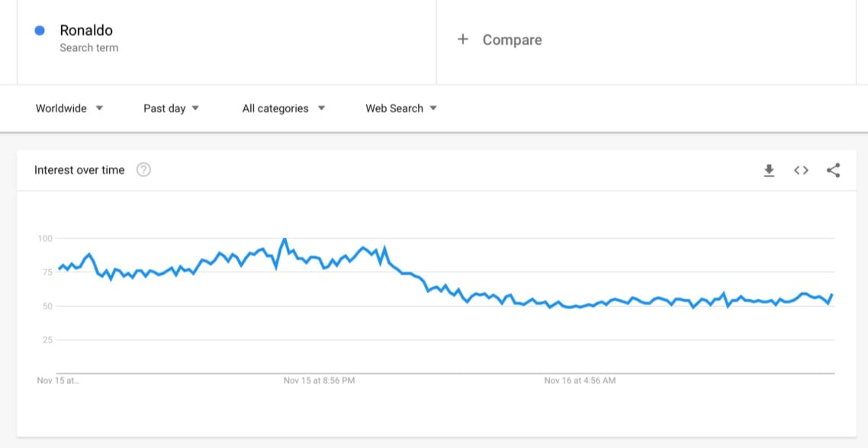Screen dimensions: 868x448
Task: Click the chart line's highest peak at 100
Action: pos(285,240)
